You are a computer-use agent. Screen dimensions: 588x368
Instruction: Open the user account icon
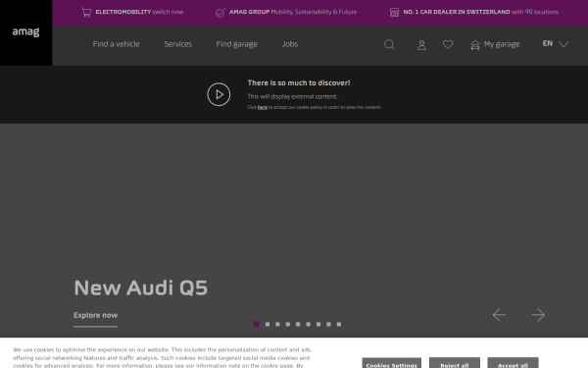421,45
